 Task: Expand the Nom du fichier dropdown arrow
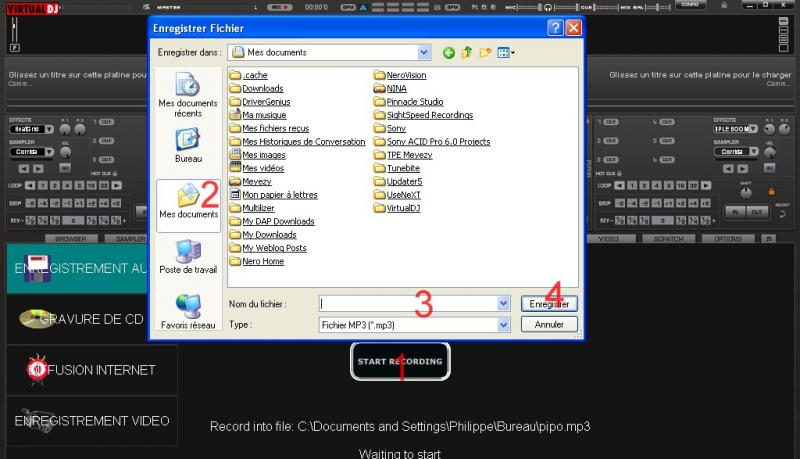click(503, 303)
